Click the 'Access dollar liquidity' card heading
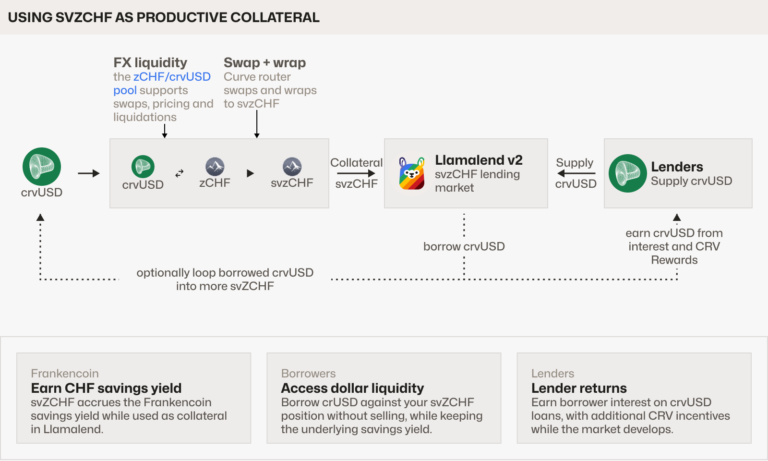The height and width of the screenshot is (461, 768). pos(352,388)
